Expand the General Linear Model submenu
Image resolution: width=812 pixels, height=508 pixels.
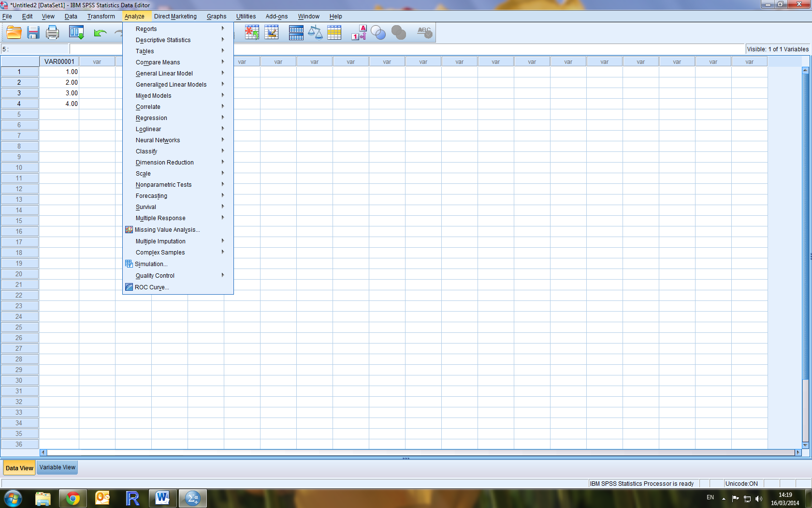(x=178, y=74)
